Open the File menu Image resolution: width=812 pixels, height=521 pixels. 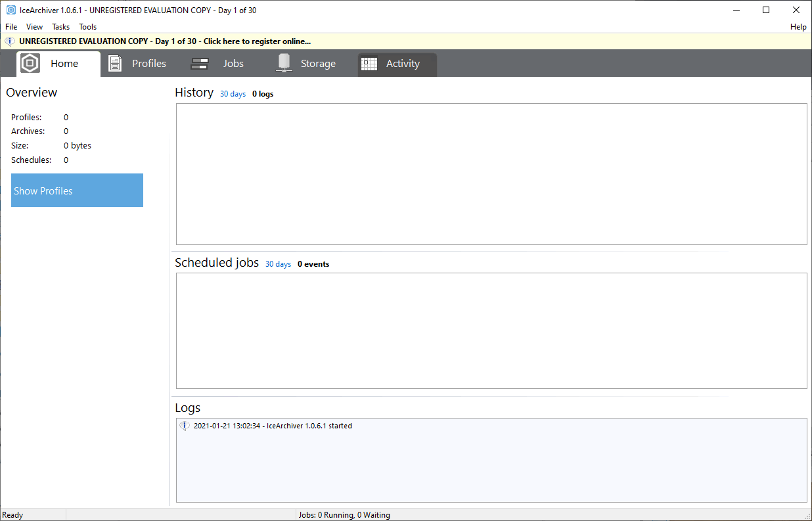11,27
